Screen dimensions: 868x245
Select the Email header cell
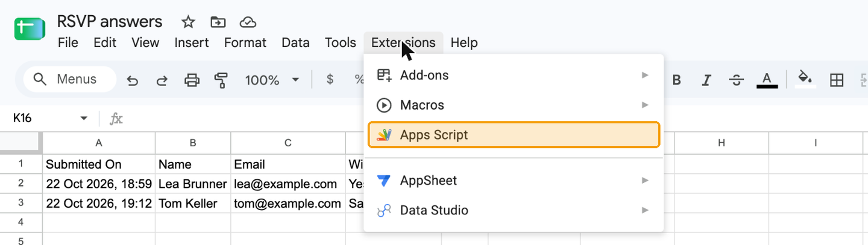pos(288,164)
